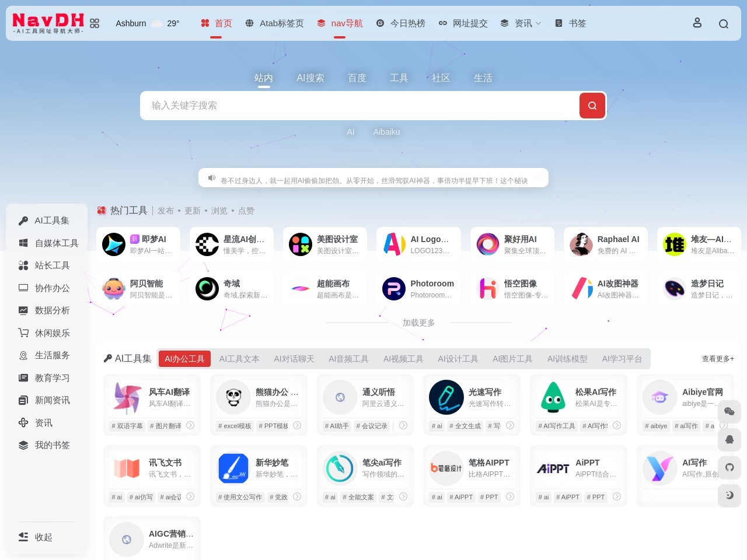This screenshot has height=560, width=747.
Task: Open 讯飞文书 icon
Action: tap(127, 468)
